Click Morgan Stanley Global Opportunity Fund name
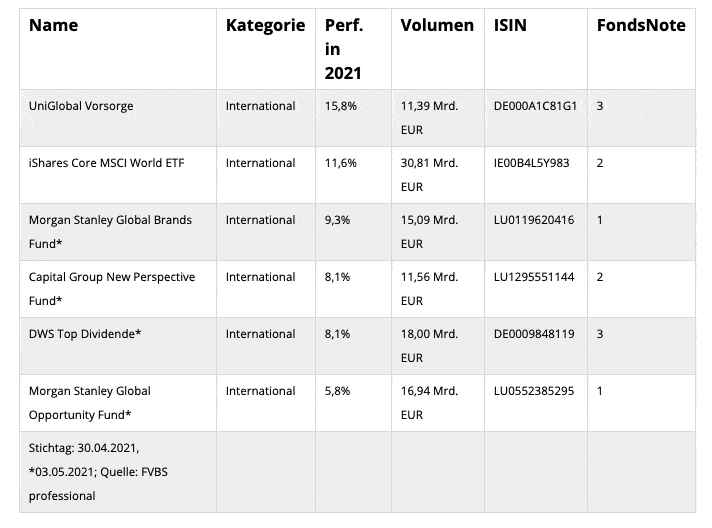This screenshot has width=712, height=528. pos(90,402)
